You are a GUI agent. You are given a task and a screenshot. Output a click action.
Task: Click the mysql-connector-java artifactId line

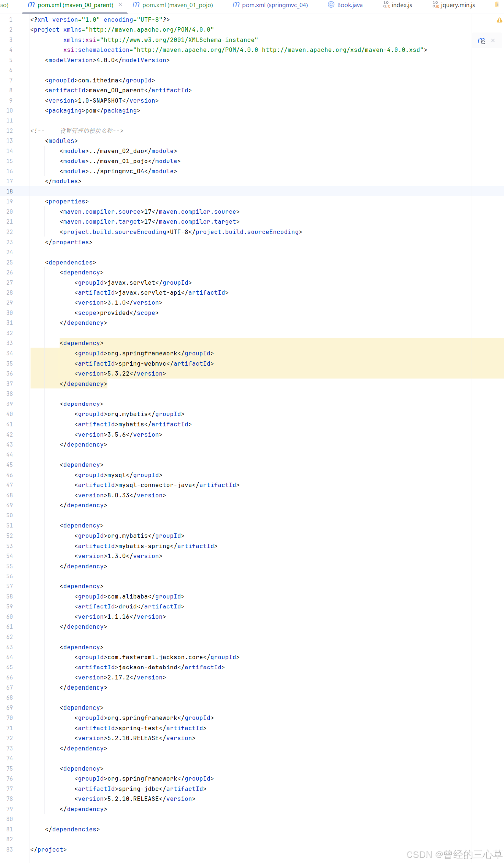click(157, 485)
